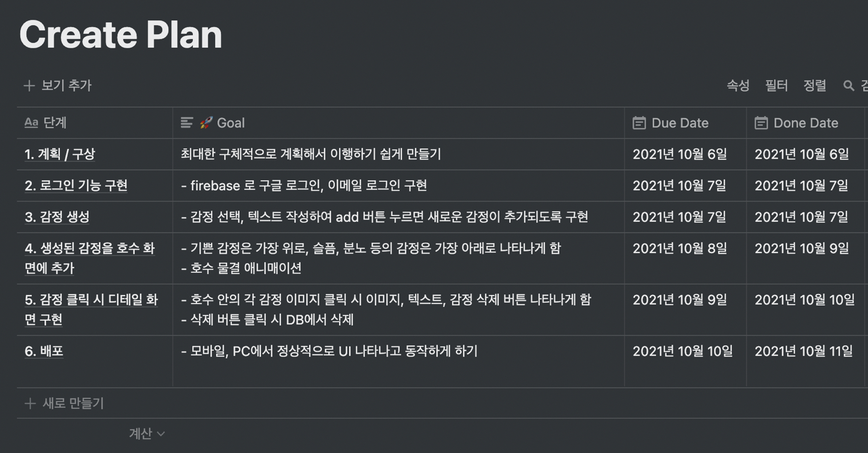The width and height of the screenshot is (868, 453).
Task: Add a view via 보기 추가
Action: coord(58,86)
